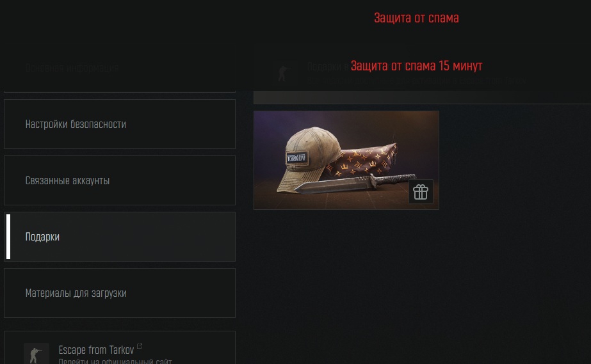Click the gift box icon on the item image
591x364 pixels.
tap(421, 192)
